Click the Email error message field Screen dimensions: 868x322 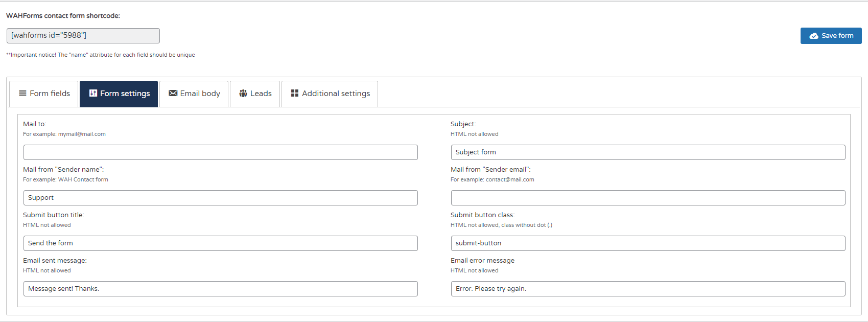(x=648, y=289)
